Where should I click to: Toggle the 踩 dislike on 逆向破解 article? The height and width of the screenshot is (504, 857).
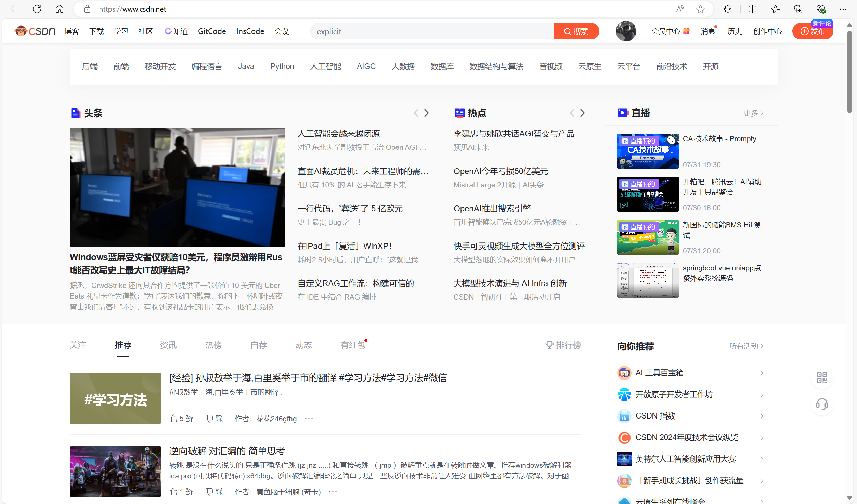point(209,492)
